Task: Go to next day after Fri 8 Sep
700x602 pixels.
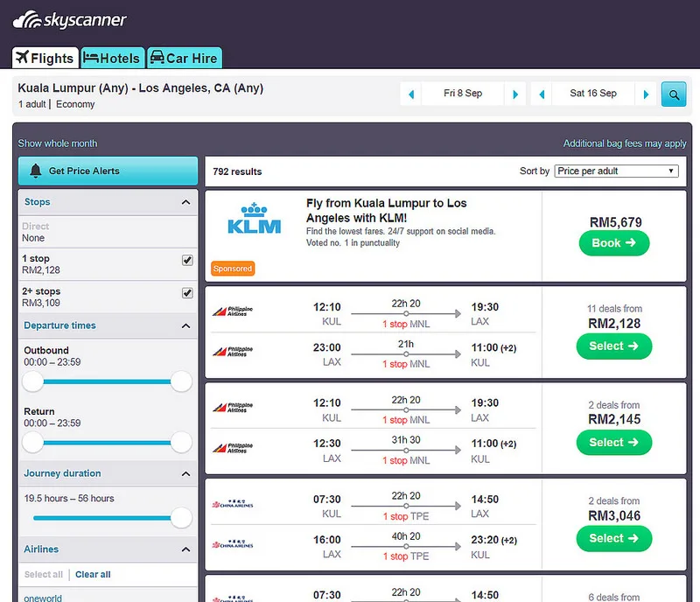Action: tap(515, 94)
